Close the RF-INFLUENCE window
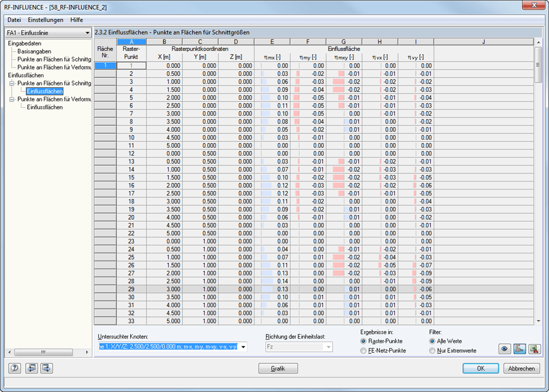The image size is (549, 392). (x=534, y=5)
